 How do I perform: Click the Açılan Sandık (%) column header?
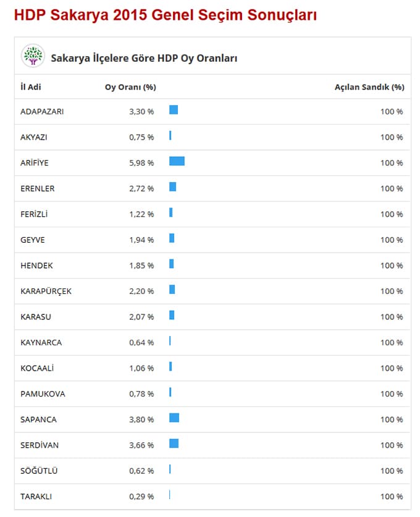(x=369, y=87)
